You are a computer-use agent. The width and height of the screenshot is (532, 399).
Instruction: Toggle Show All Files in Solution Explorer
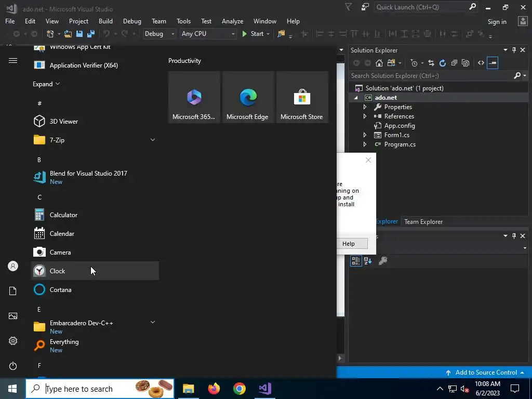point(465,63)
